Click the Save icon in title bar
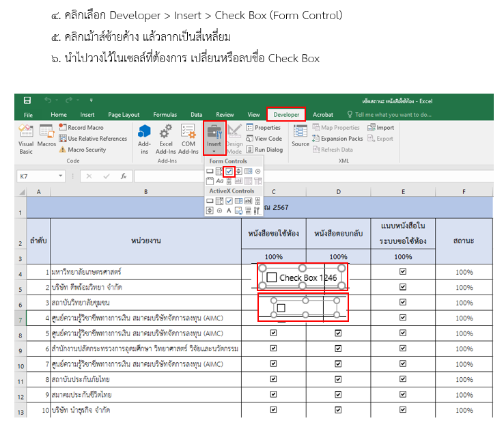504x425 pixels. pyautogui.click(x=27, y=100)
